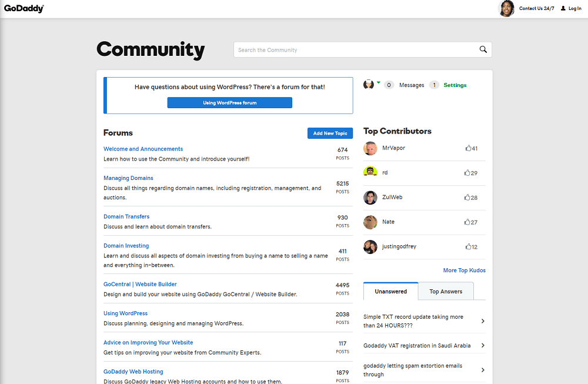The image size is (588, 384).
Task: Open Managing Domains forum
Action: click(128, 178)
